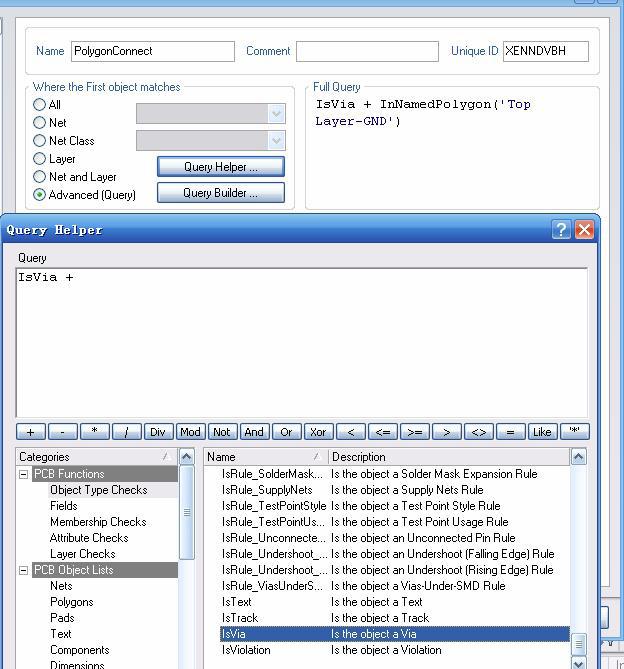Screen dimensions: 624x669
Task: Select the IsRule_SupplyNets function row
Action: [x=395, y=490]
